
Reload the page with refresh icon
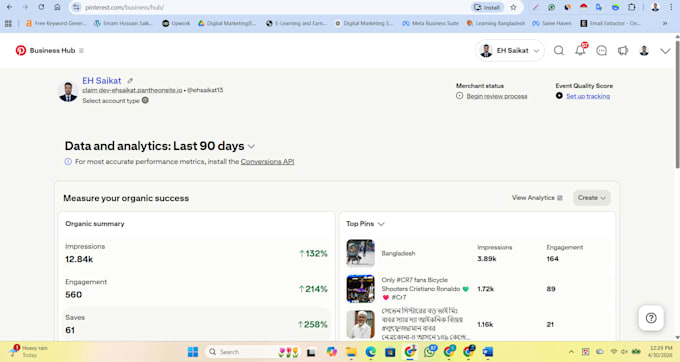tap(41, 7)
